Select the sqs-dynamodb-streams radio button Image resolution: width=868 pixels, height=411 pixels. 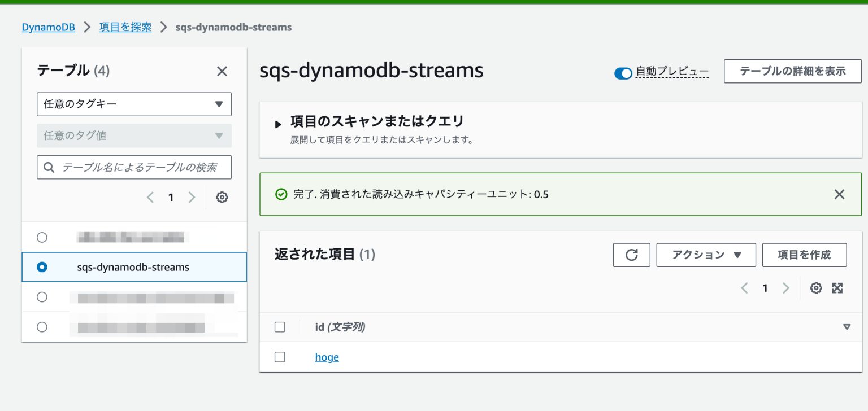pos(42,267)
